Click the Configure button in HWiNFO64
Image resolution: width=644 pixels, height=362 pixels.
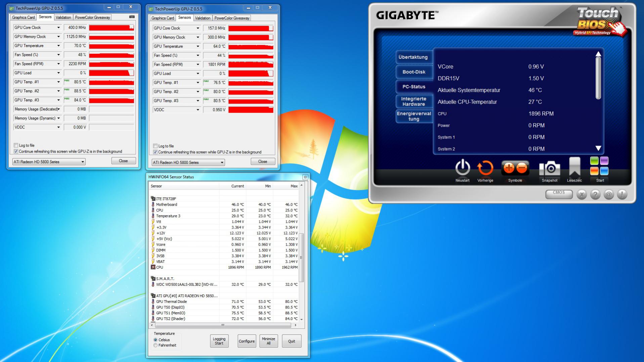[247, 341]
